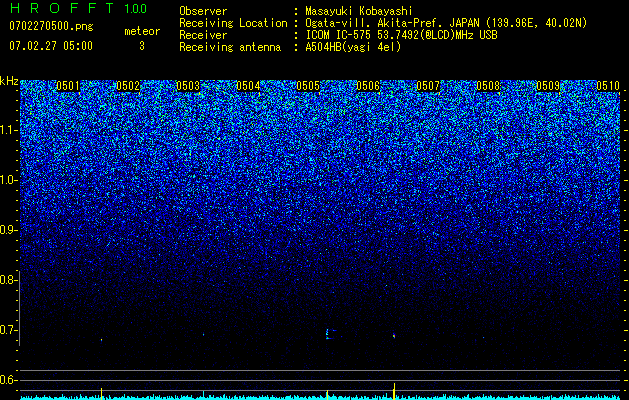Click the Receiving antenna field label
Screen dimensions: 629x400
(x=230, y=47)
